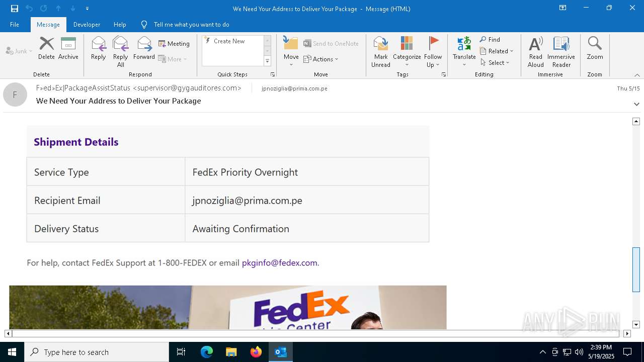This screenshot has height=362, width=644.
Task: Save the message using the save icon
Action: tap(15, 9)
